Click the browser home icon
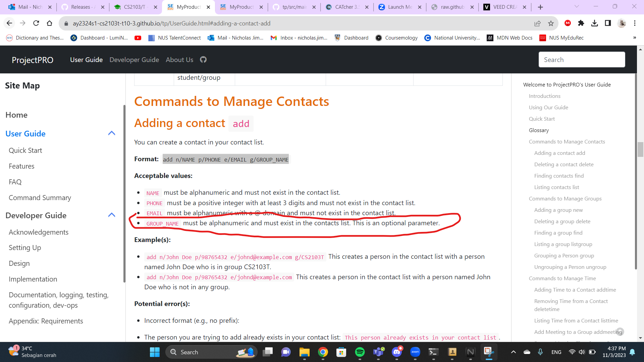This screenshot has width=644, height=362. click(x=50, y=23)
